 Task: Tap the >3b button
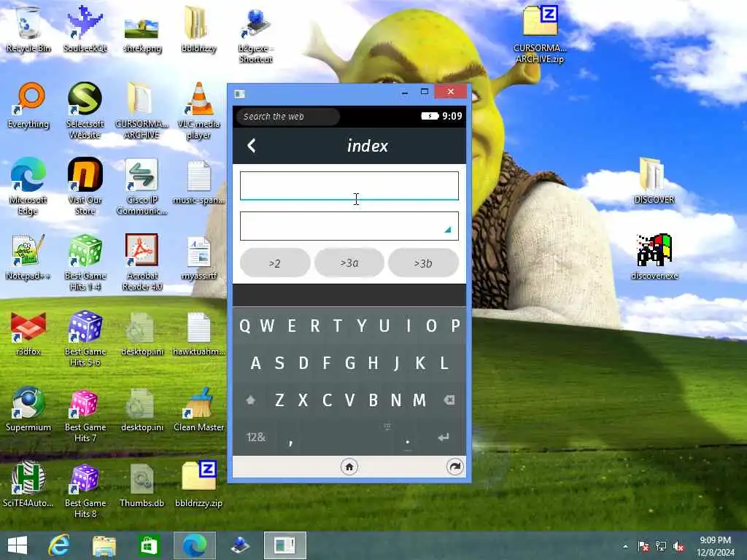click(x=424, y=262)
